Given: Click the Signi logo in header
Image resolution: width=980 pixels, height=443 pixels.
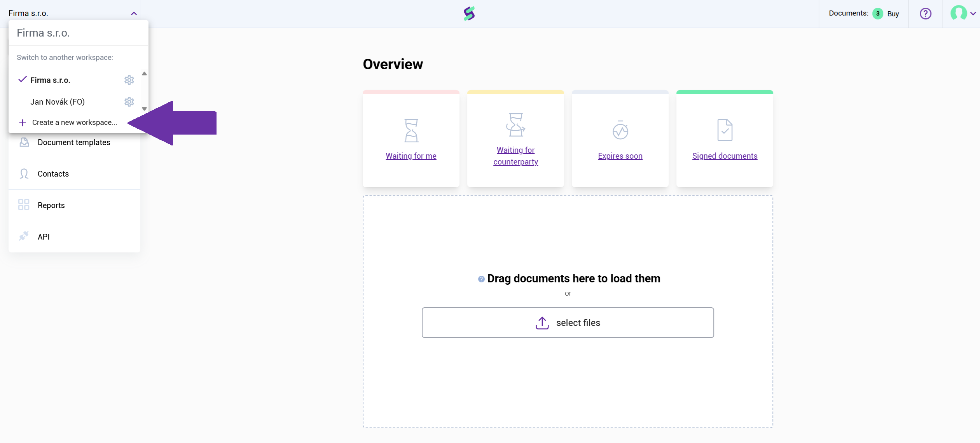Looking at the screenshot, I should tap(469, 14).
